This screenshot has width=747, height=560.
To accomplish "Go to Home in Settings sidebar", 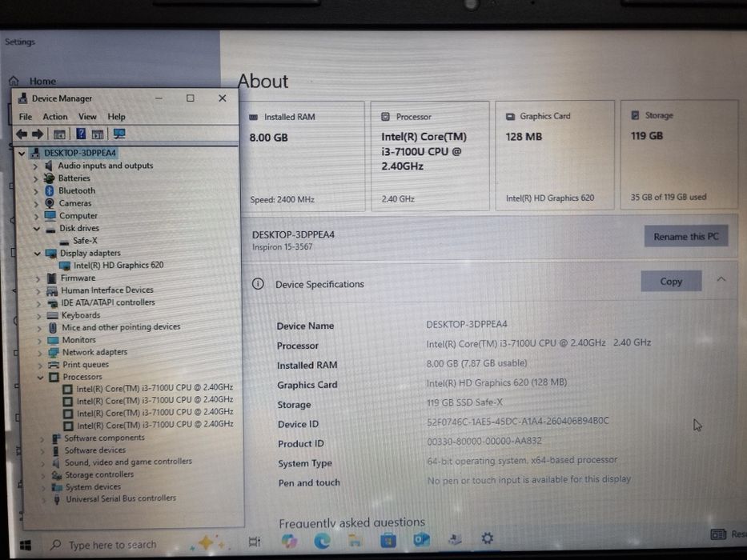I will pyautogui.click(x=42, y=81).
